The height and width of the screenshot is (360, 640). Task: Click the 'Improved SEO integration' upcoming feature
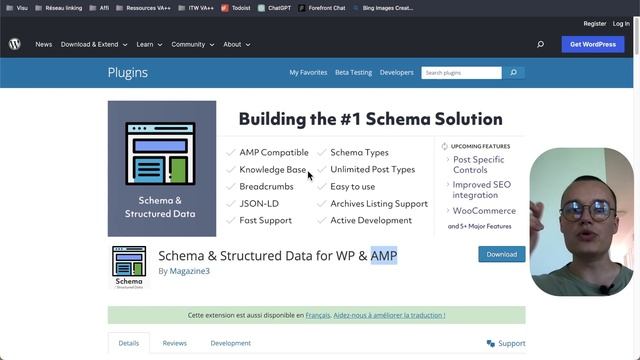pos(482,190)
